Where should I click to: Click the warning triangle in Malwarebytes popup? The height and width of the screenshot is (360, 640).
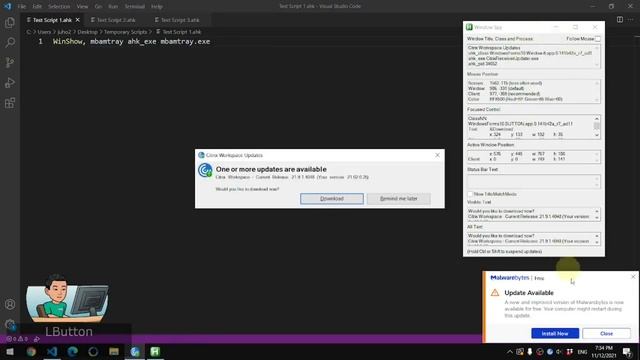pyautogui.click(x=495, y=293)
